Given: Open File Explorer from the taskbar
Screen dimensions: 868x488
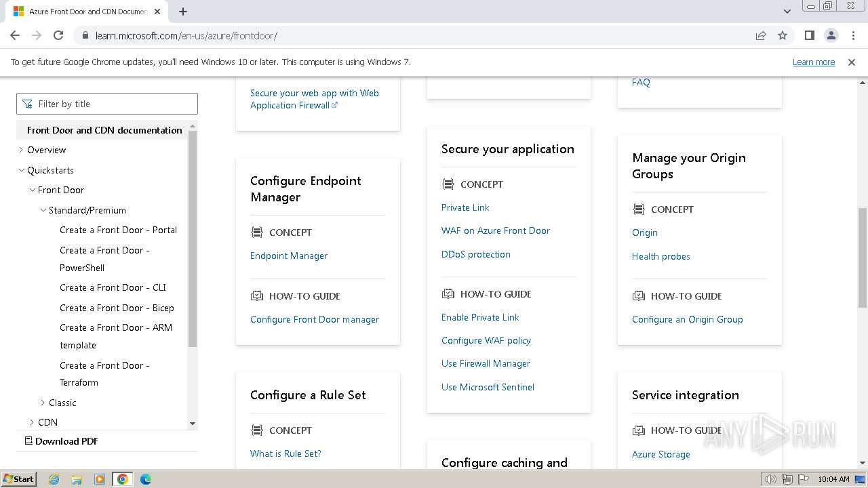Looking at the screenshot, I should point(77,479).
